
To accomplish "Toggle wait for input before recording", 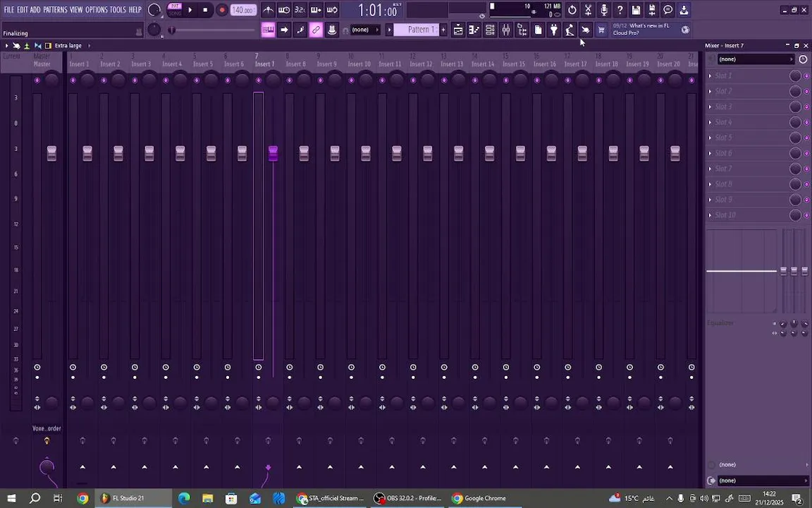I will click(284, 10).
